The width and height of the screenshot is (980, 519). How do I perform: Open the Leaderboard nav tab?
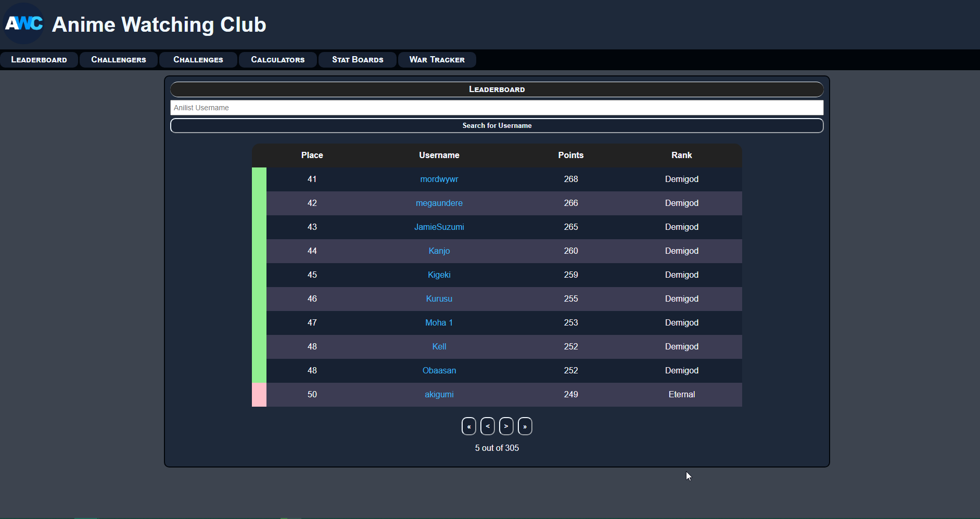[x=39, y=60]
